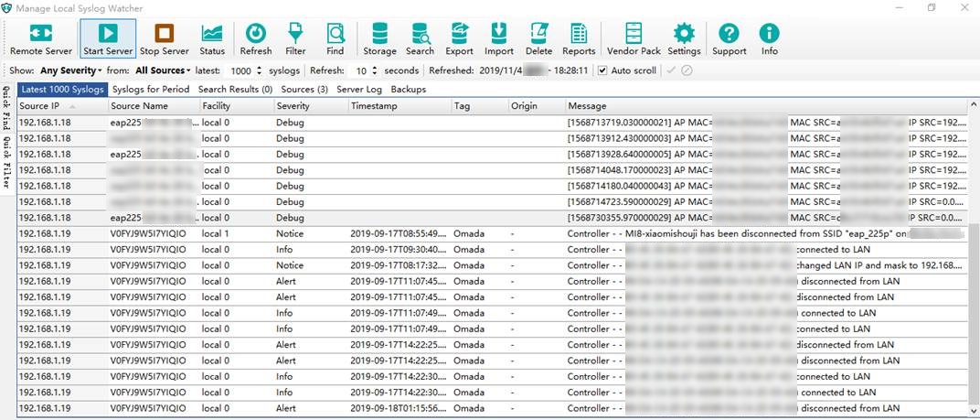Click the Start Server button
Image resolution: width=980 pixels, height=420 pixels.
[108, 38]
